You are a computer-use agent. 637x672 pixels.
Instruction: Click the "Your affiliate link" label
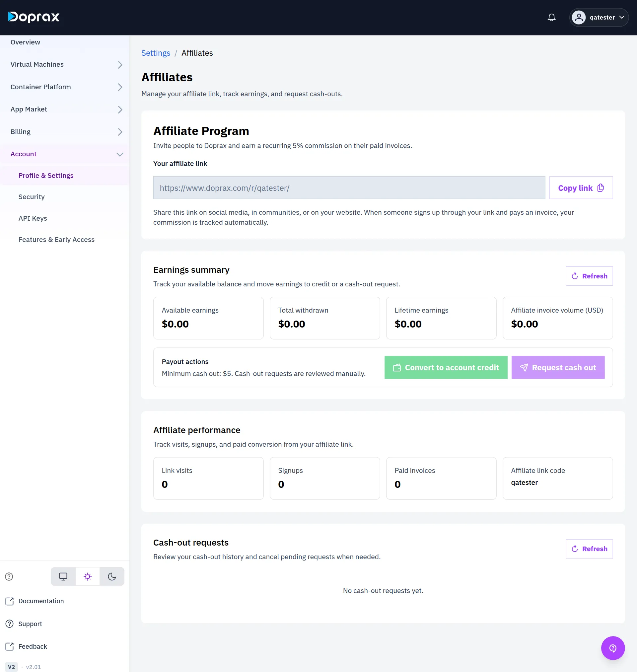pyautogui.click(x=180, y=164)
